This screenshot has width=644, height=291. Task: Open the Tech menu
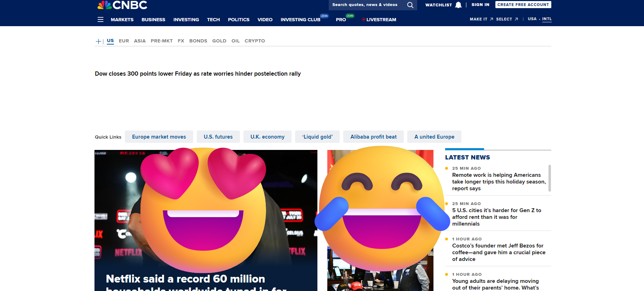point(213,19)
